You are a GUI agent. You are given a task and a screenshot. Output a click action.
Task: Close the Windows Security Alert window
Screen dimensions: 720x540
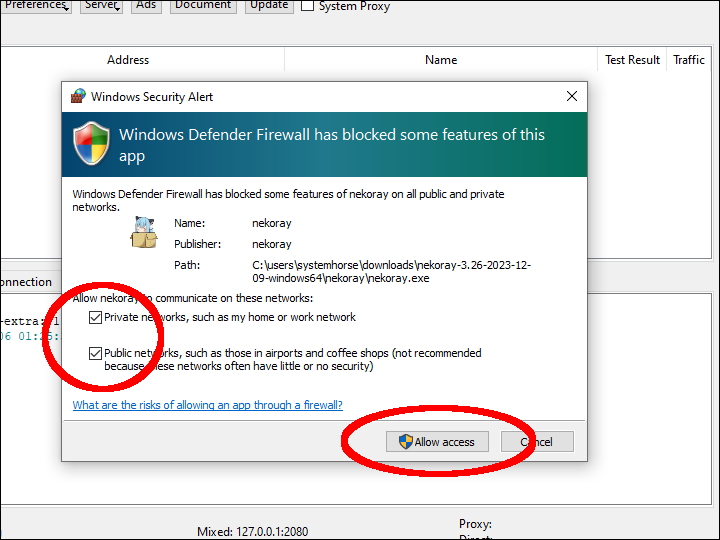(572, 96)
